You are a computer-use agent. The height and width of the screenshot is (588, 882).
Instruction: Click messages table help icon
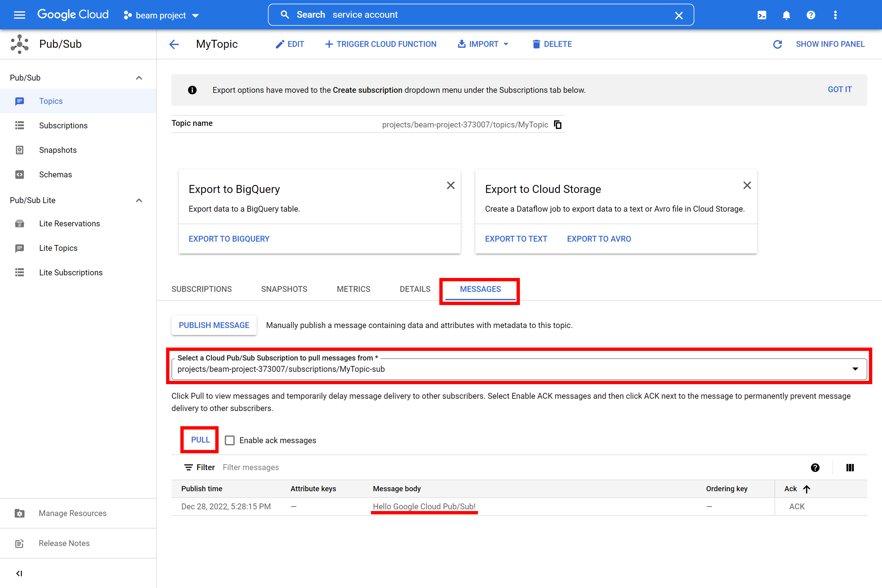pyautogui.click(x=815, y=468)
